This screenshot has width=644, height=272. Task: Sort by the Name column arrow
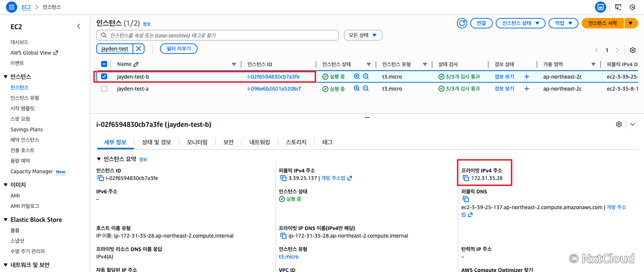pyautogui.click(x=234, y=64)
